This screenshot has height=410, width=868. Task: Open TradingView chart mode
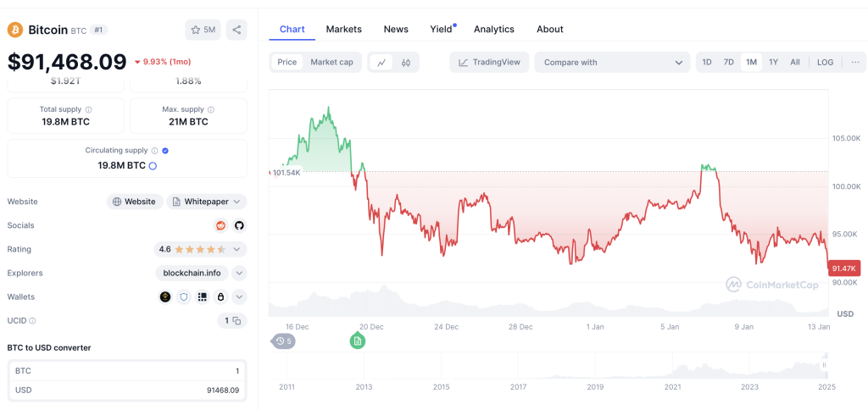(489, 63)
